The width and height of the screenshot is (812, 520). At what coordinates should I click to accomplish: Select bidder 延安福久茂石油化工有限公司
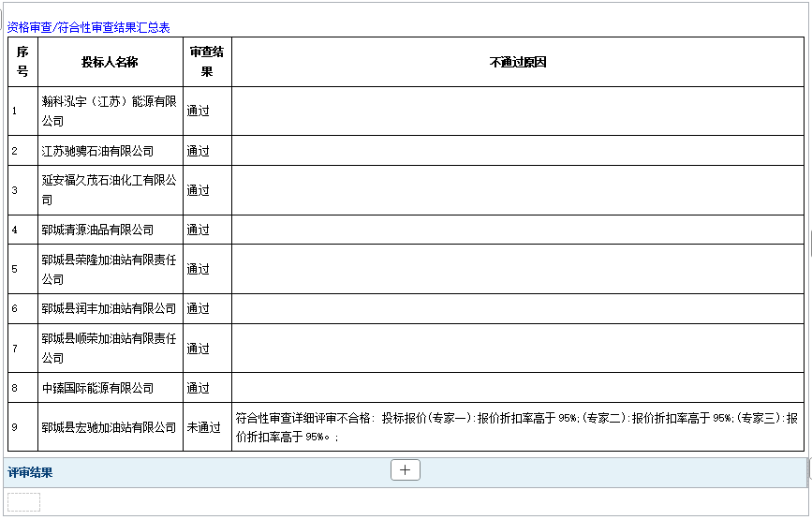110,190
